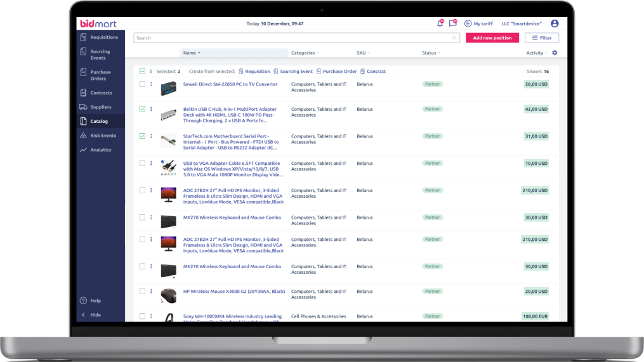644x362 pixels.
Task: Create Purchase Order from selected
Action: tap(336, 72)
